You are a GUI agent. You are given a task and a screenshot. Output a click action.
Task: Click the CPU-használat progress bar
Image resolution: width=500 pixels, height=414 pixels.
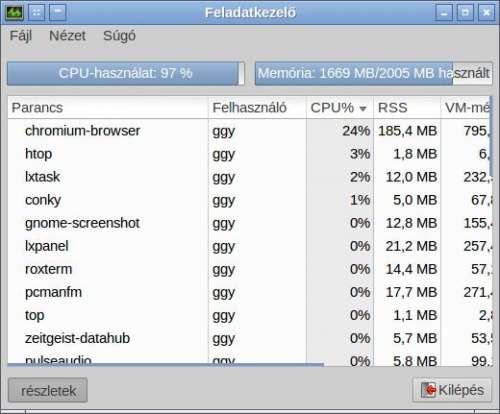(x=126, y=73)
